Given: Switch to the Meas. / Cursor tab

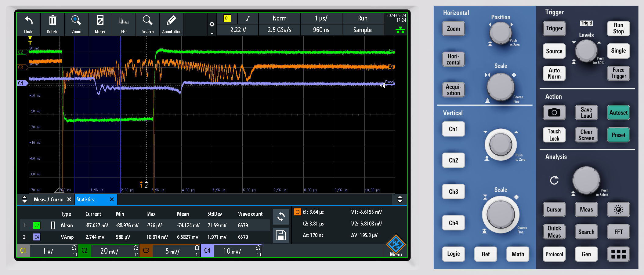Looking at the screenshot, I should [49, 200].
